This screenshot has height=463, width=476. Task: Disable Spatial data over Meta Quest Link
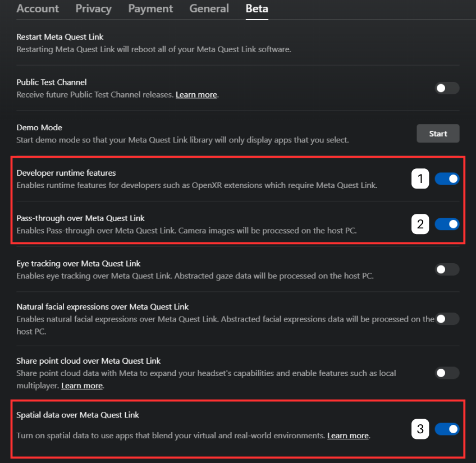click(447, 429)
